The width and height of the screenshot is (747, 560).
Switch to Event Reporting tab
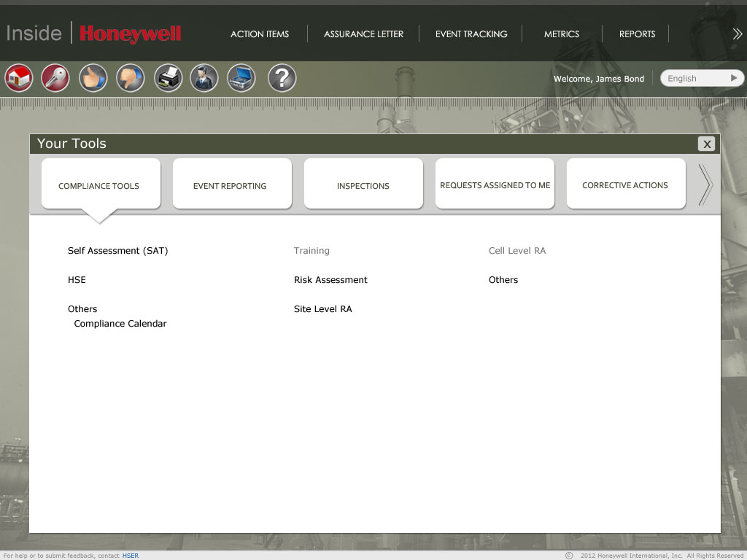(230, 186)
